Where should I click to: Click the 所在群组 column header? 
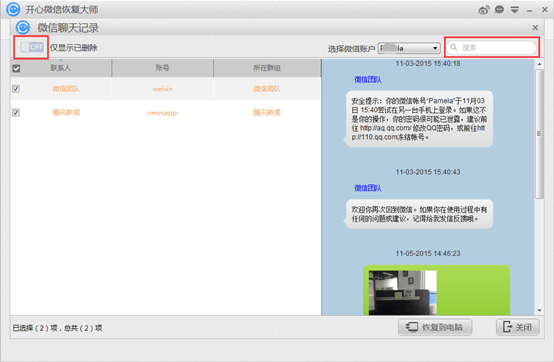point(267,68)
